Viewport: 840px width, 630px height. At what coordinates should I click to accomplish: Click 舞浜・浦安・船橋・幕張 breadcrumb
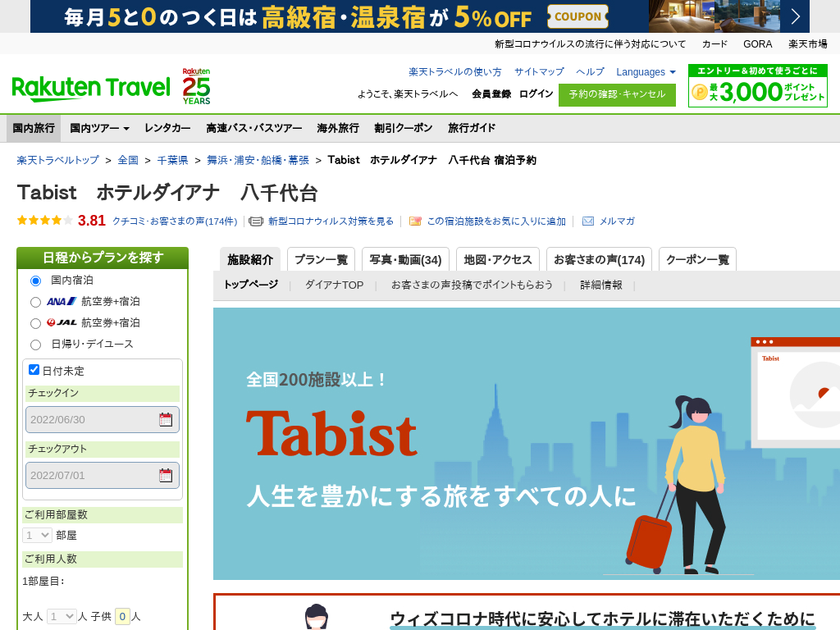click(258, 160)
